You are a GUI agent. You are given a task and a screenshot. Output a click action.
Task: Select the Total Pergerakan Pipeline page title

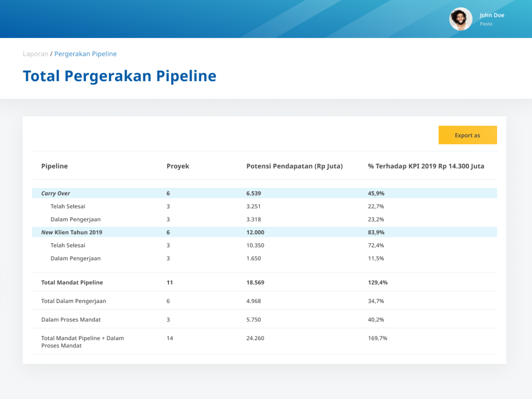[119, 76]
